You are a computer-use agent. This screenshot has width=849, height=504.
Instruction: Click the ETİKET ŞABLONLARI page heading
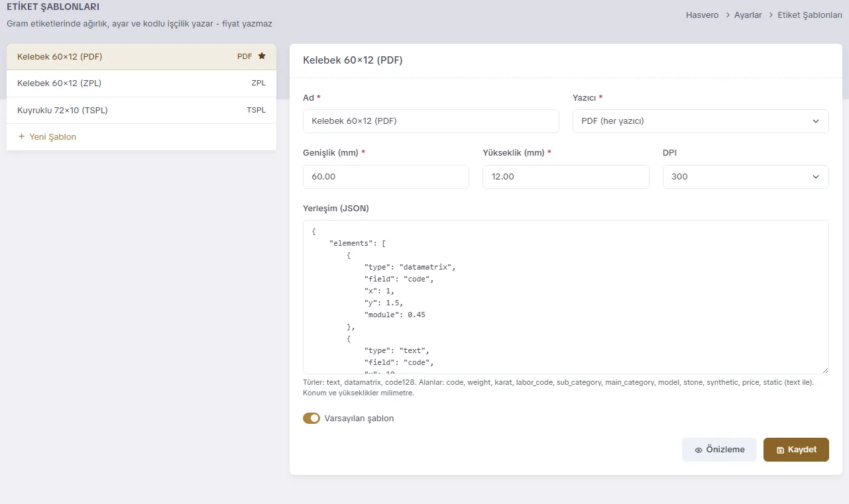click(53, 7)
